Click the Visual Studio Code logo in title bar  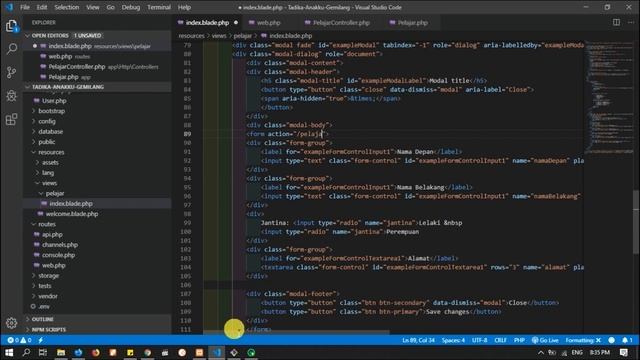[9, 7]
